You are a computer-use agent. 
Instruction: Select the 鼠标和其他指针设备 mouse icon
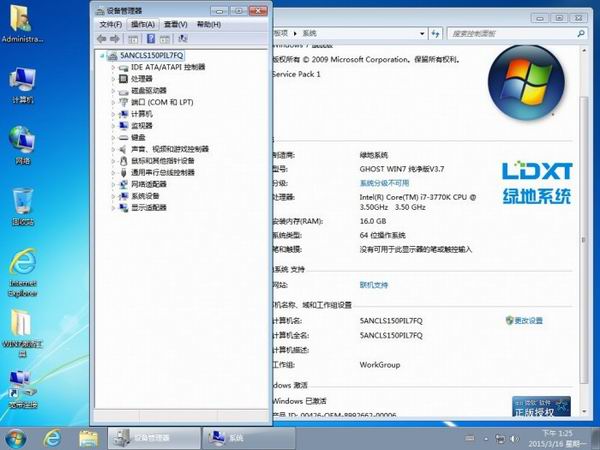tap(123, 161)
